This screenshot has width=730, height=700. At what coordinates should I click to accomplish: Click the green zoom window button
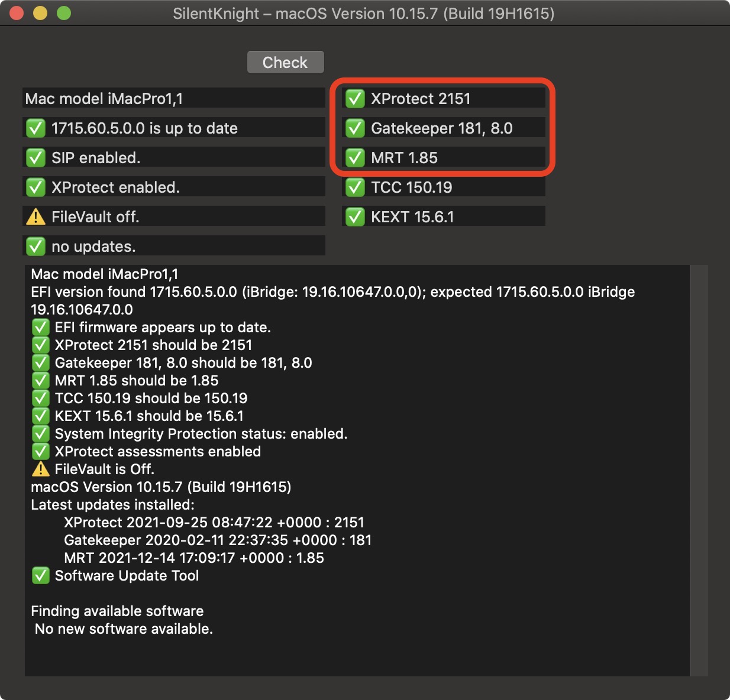click(63, 13)
